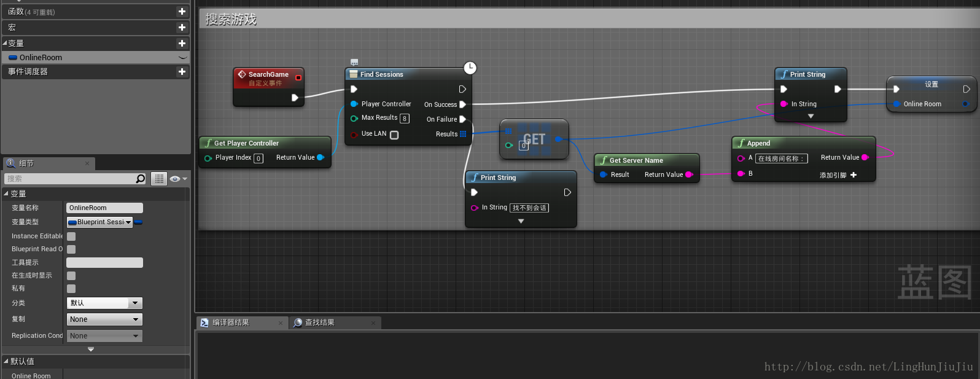Add a new macro with plus icon

point(182,28)
